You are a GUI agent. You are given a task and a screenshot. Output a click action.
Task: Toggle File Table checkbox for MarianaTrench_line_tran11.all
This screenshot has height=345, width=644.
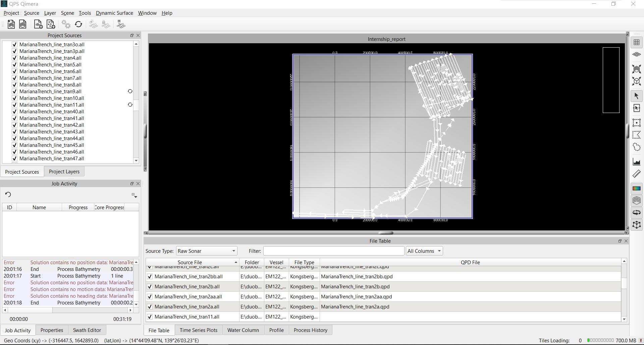click(150, 317)
